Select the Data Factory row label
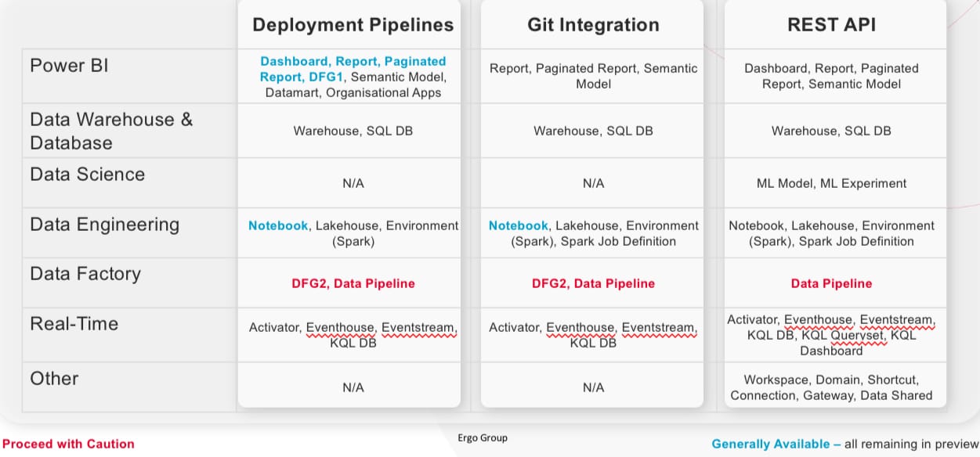The image size is (980, 457). point(85,274)
